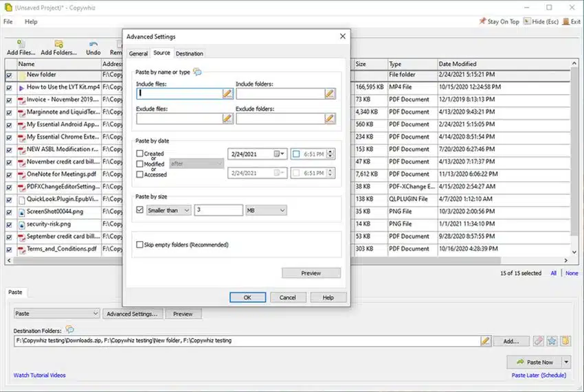Toggle the first 6:51 PM time checkbox
This screenshot has height=392, width=584.
pos(296,154)
